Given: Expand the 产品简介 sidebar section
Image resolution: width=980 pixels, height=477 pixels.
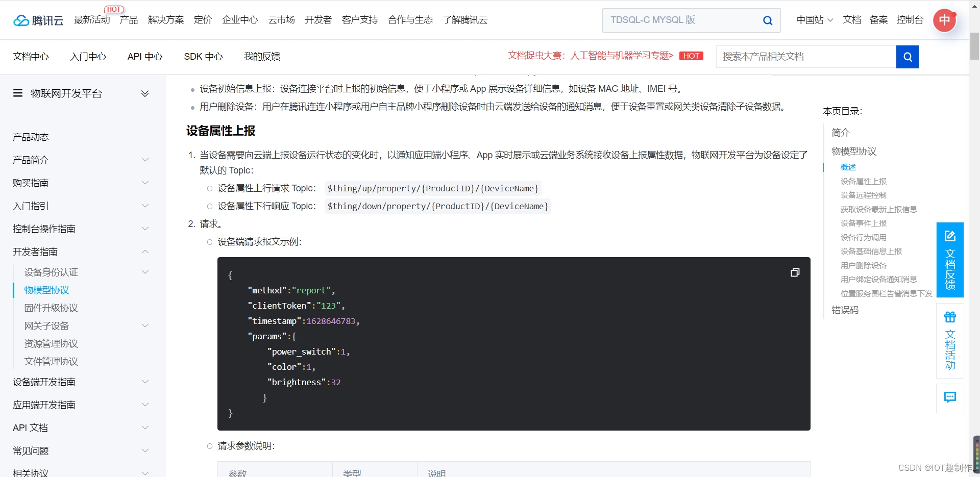Looking at the screenshot, I should [x=145, y=160].
